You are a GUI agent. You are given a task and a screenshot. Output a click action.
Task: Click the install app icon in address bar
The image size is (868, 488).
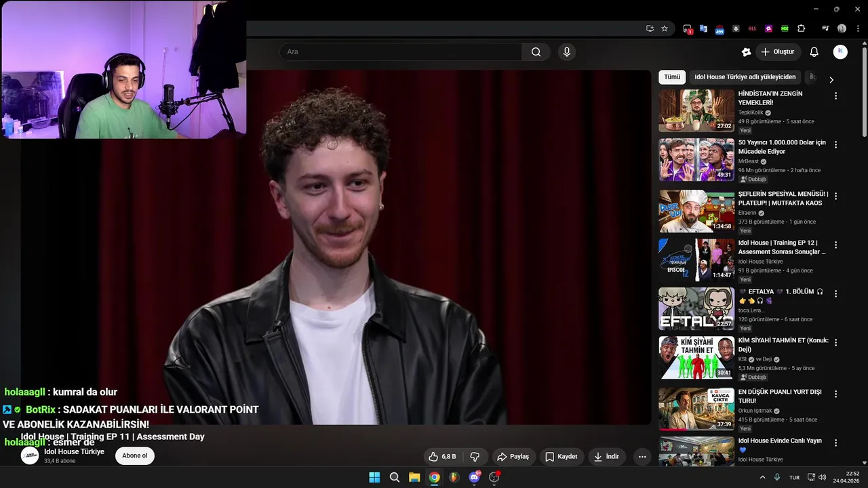click(650, 28)
